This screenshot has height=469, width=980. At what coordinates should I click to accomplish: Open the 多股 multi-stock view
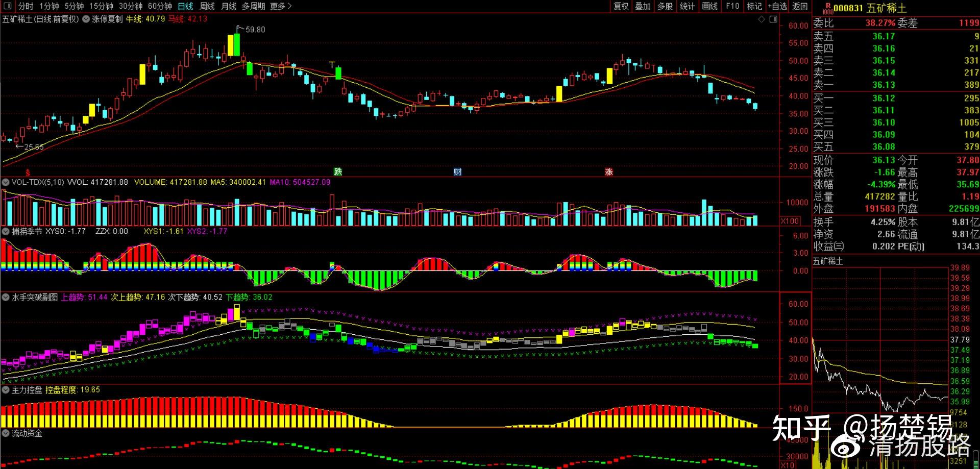[x=665, y=6]
